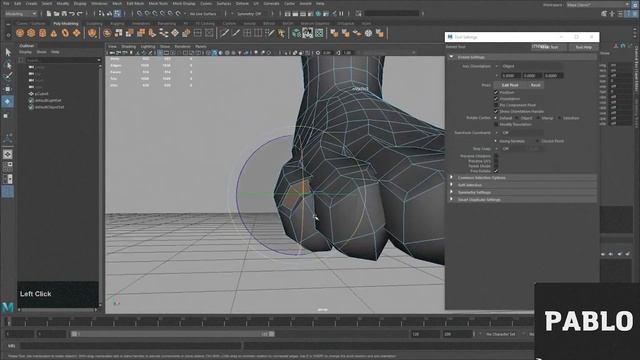The height and width of the screenshot is (360, 640).
Task: Select the Object rotate center radio
Action: point(517,118)
